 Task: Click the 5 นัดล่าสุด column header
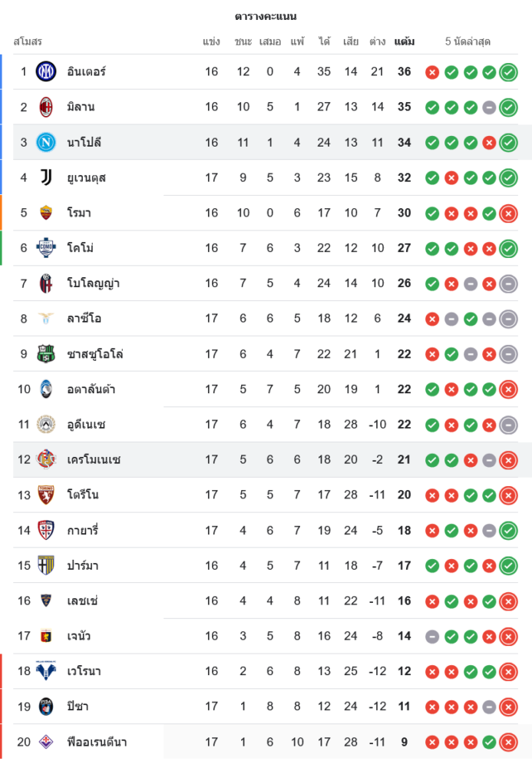[468, 41]
